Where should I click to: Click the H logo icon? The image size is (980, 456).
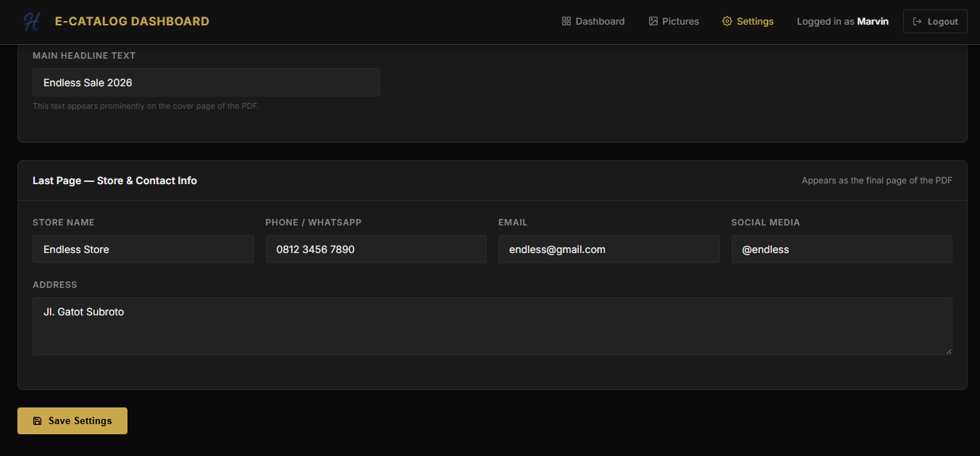tap(31, 22)
